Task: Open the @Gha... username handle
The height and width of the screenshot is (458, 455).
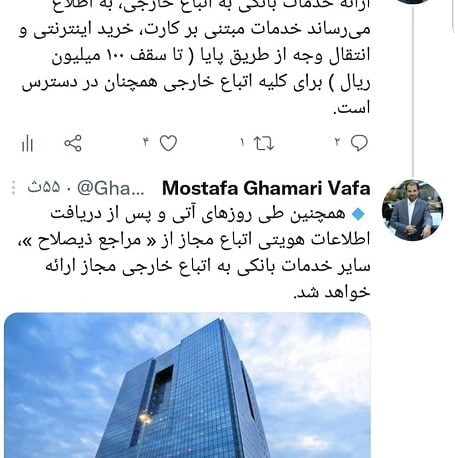Action: (111, 188)
